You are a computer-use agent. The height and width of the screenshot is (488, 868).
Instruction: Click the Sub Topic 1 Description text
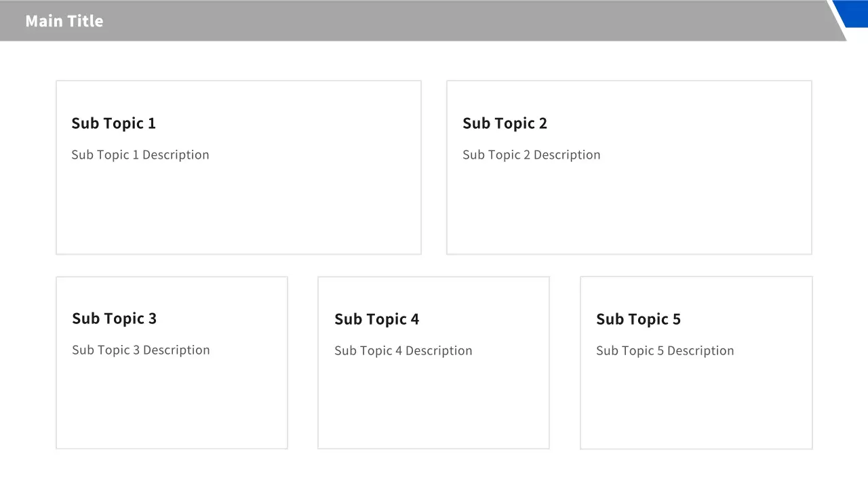[x=140, y=155]
